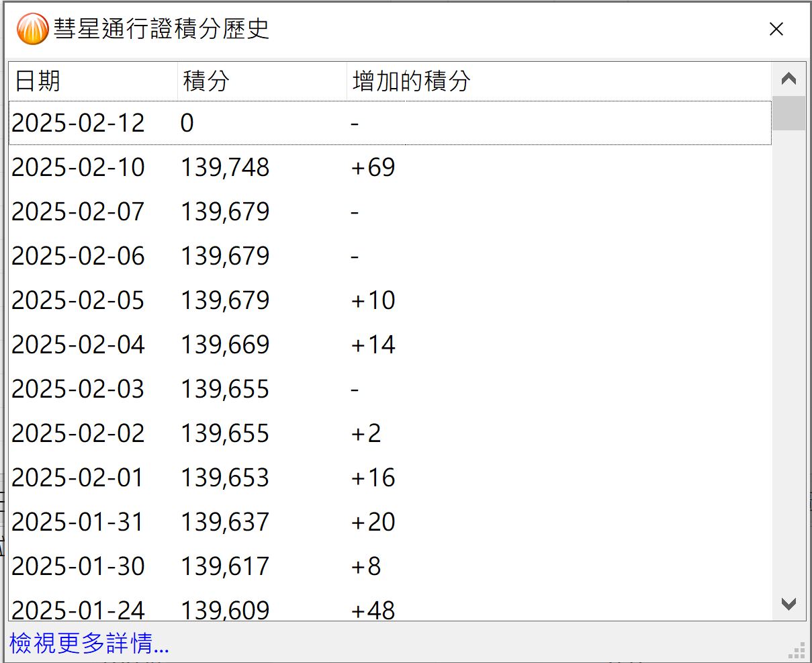Click the 139,617 points value
This screenshot has width=812, height=663.
pyautogui.click(x=225, y=566)
